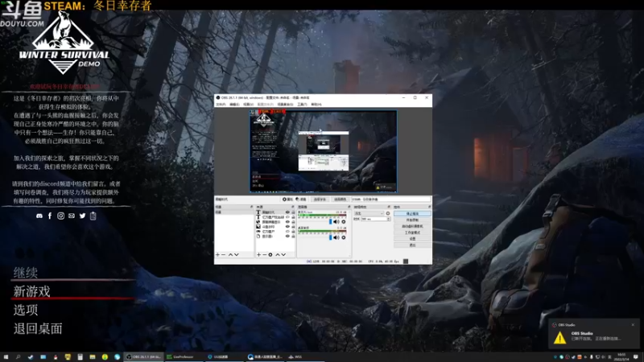644x362 pixels.
Task: Open the View menu in OBS
Action: point(248,105)
